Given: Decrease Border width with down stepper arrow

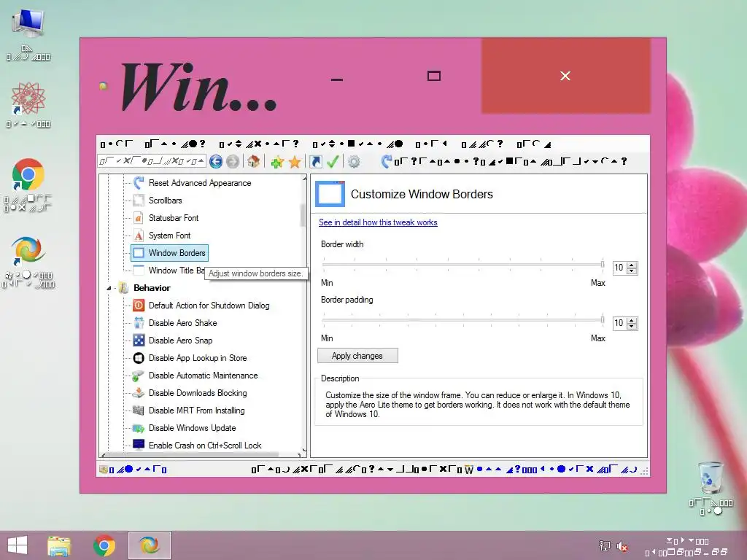Looking at the screenshot, I should coord(632,271).
